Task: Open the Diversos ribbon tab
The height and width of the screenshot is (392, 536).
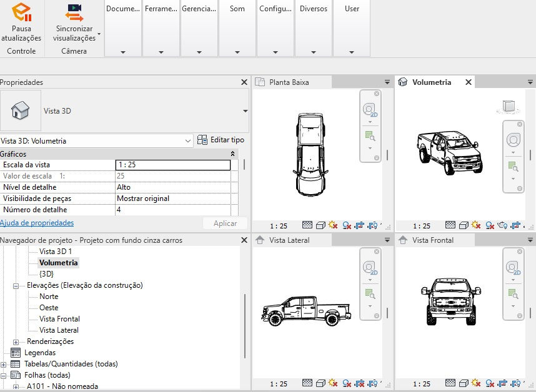Action: [x=313, y=8]
